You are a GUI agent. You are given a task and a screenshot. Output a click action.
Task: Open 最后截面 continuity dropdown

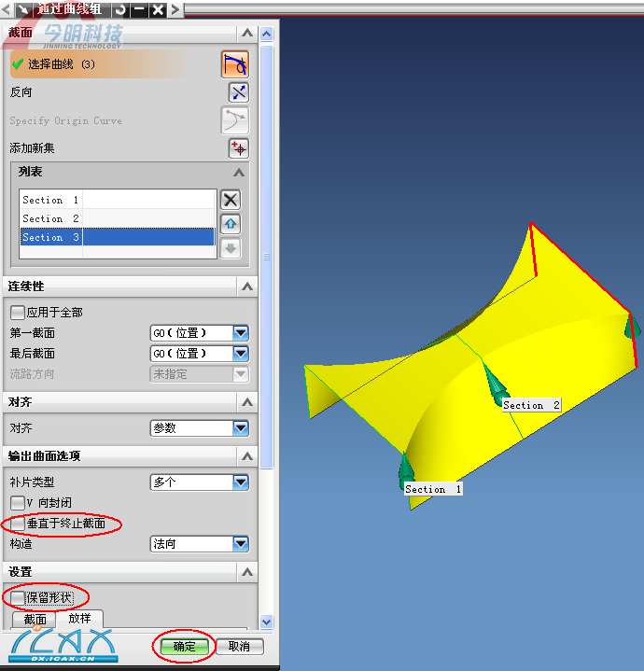tap(200, 354)
